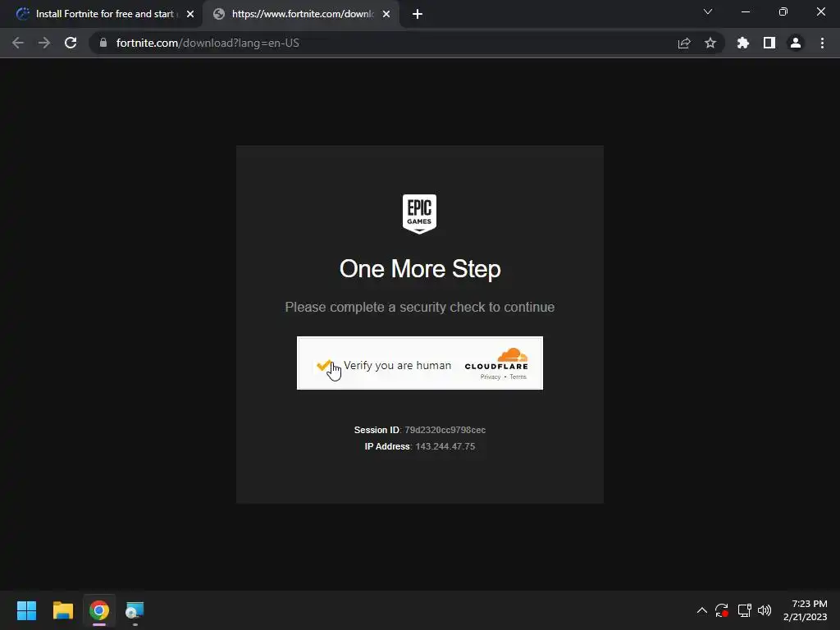The height and width of the screenshot is (630, 840).
Task: Select the Session ID value 79d2320cc9798cec
Action: [445, 430]
